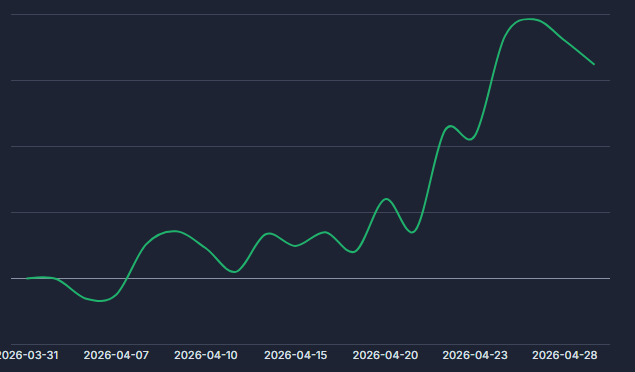Select the 2026-04-28 x-axis date label
635x372 pixels.
coord(565,355)
